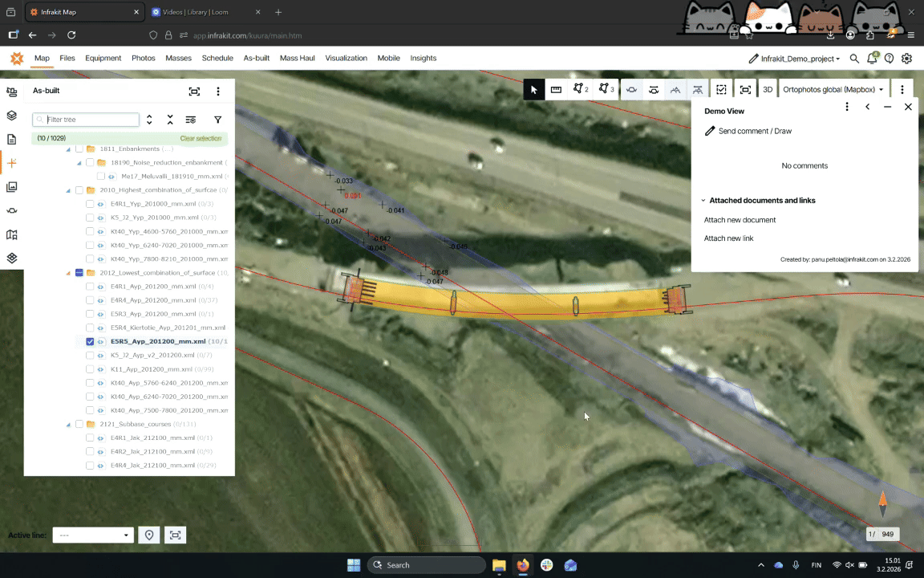Screen dimensions: 924x578
Task: Zoom to selection in As-built panel
Action: [194, 92]
